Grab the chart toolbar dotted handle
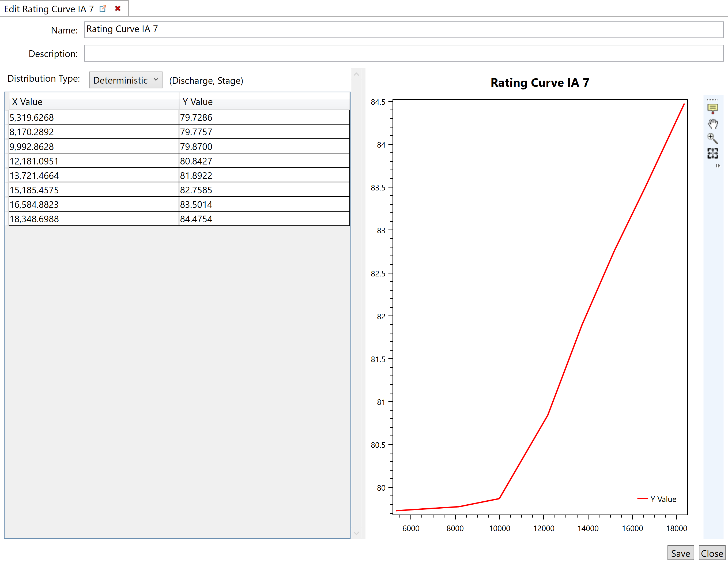 713,100
